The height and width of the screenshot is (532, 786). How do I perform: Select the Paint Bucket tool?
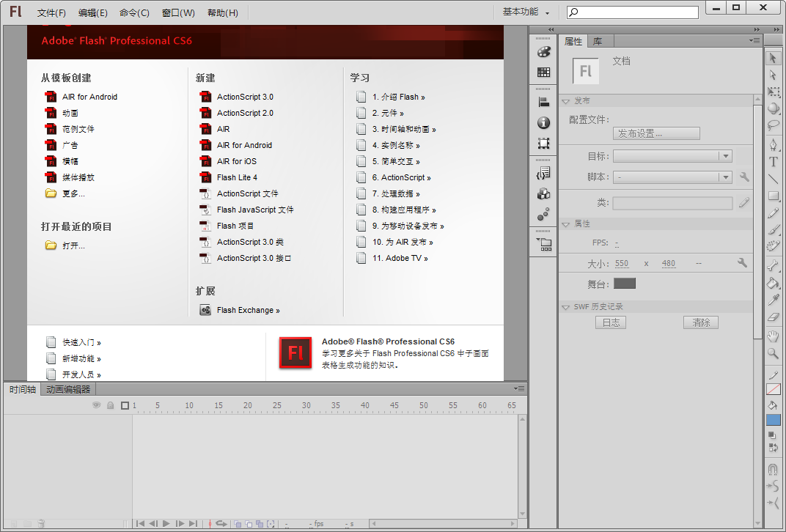pyautogui.click(x=773, y=283)
